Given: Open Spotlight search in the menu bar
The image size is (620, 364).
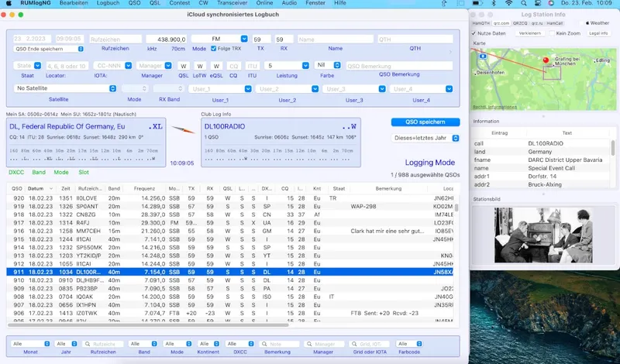Looking at the screenshot, I should 524,3.
